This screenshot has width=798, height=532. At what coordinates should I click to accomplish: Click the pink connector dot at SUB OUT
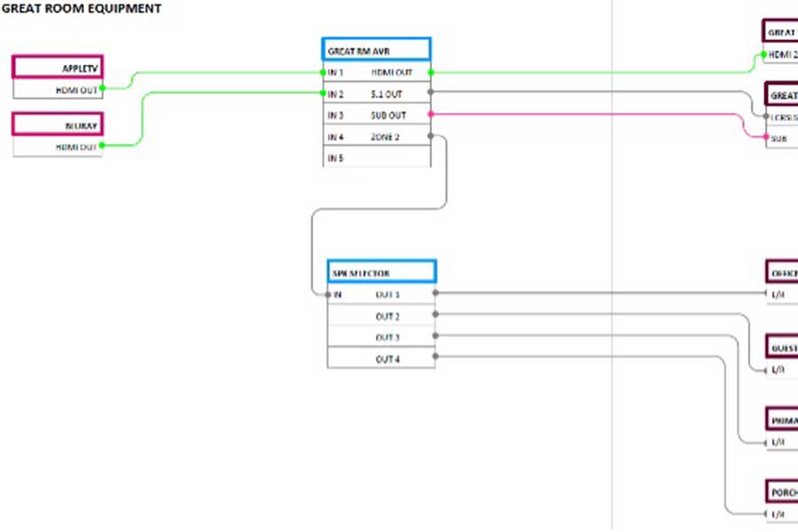(x=431, y=114)
